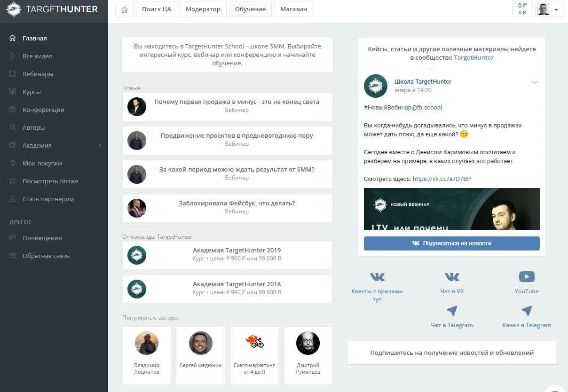Click the Курсы book icon
The height and width of the screenshot is (392, 568).
(x=13, y=92)
